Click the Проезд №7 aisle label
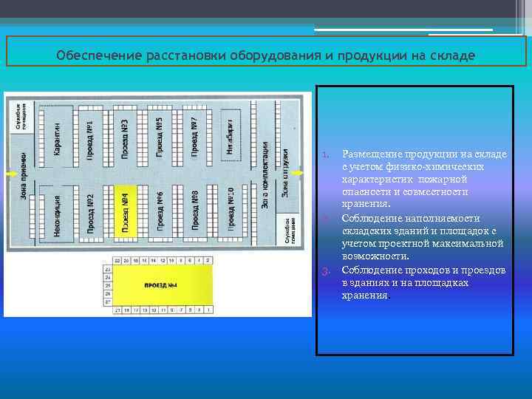Image resolution: width=532 pixels, height=399 pixels. (194, 137)
